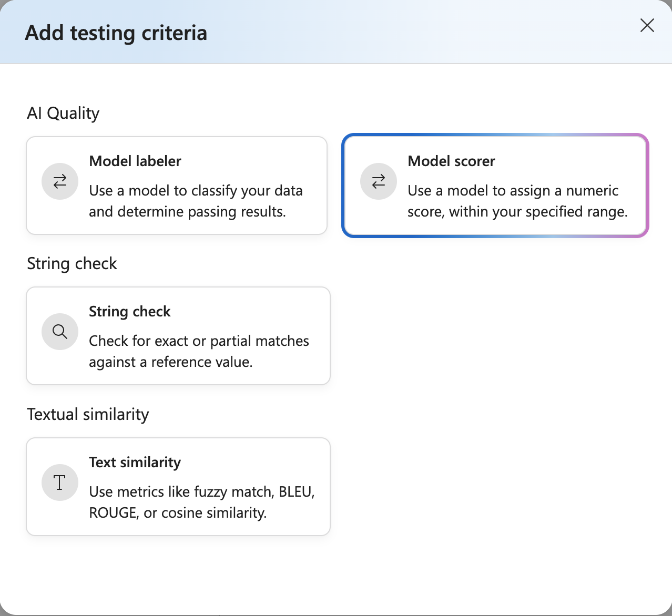672x616 pixels.
Task: Click the AI Quality section heading
Action: click(63, 113)
